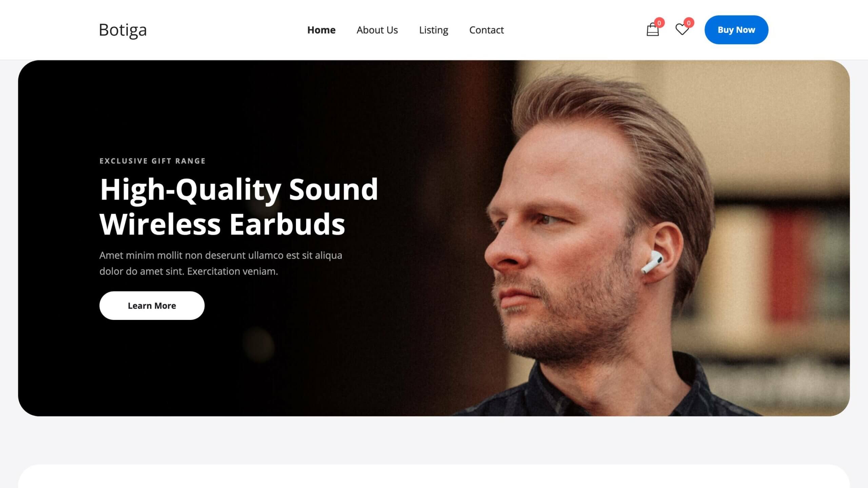Go to the Home menu item
The image size is (868, 488).
321,30
